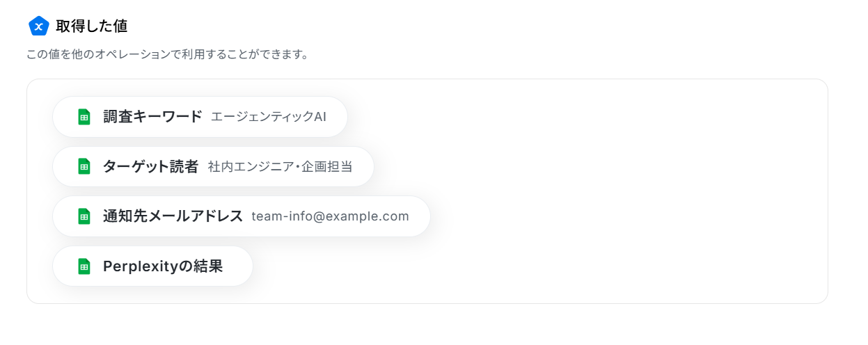Image resolution: width=868 pixels, height=345 pixels.
Task: Select the 通知先メールアドレス label text
Action: point(173,216)
